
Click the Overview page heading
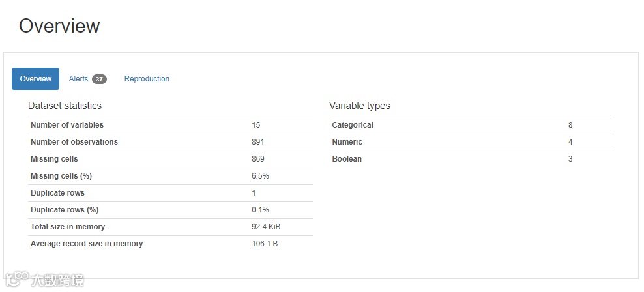click(x=59, y=26)
